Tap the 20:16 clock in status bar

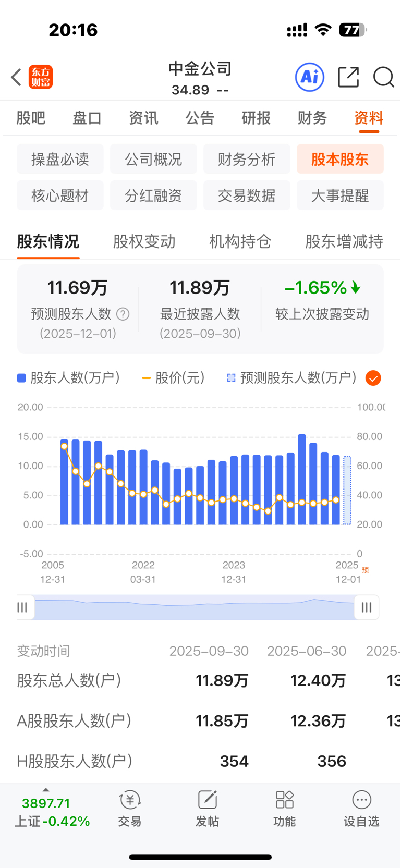73,30
